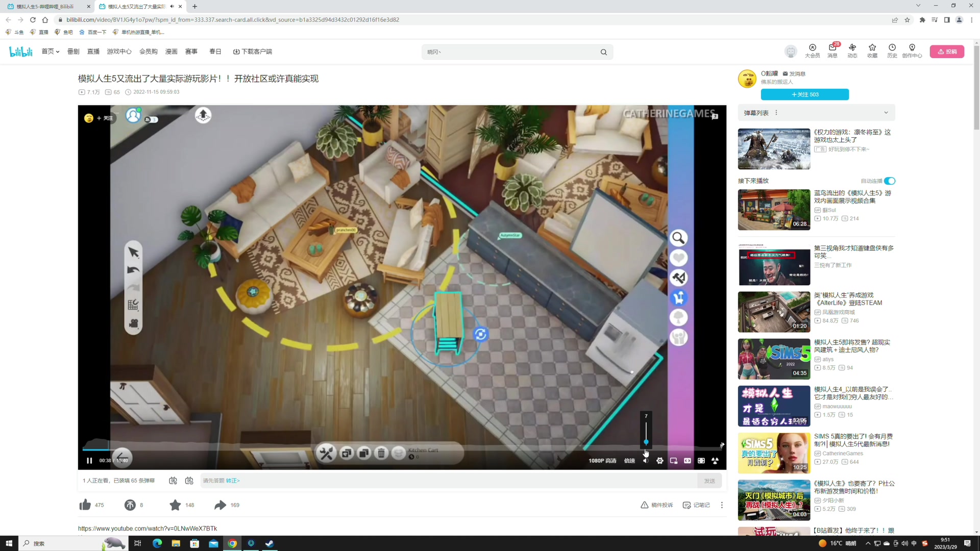
Task: Enter full screen mode in the player
Action: (x=715, y=461)
